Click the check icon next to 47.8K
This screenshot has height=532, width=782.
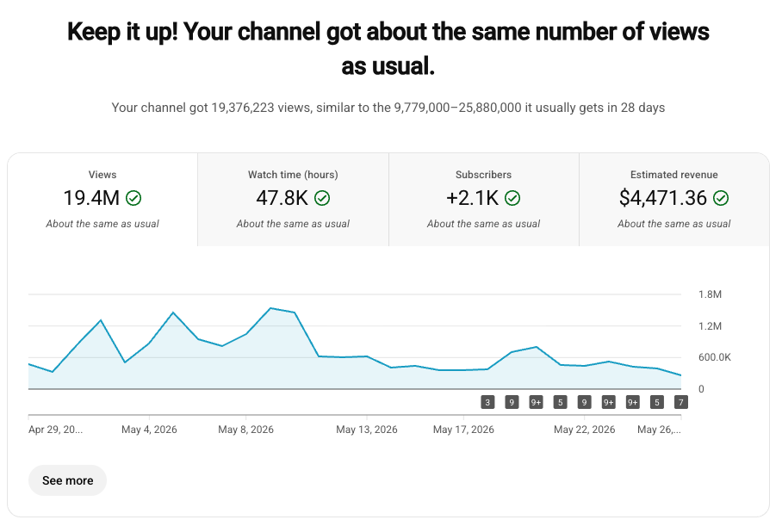[322, 199]
